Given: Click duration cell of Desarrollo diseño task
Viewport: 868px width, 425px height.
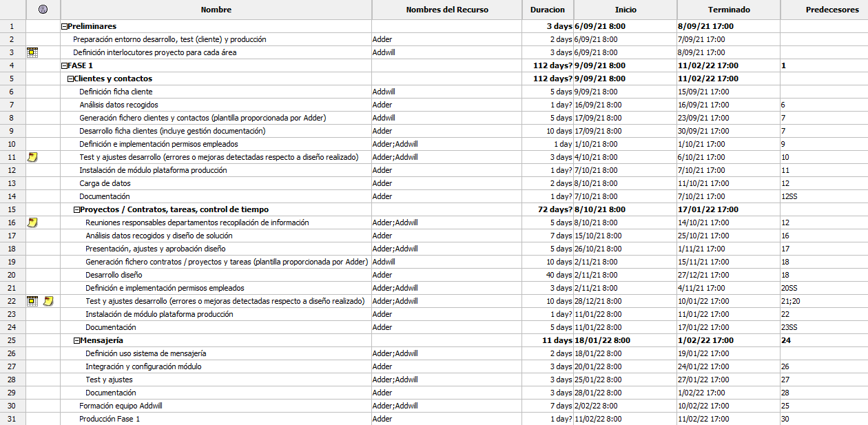Looking at the screenshot, I should pyautogui.click(x=548, y=275).
